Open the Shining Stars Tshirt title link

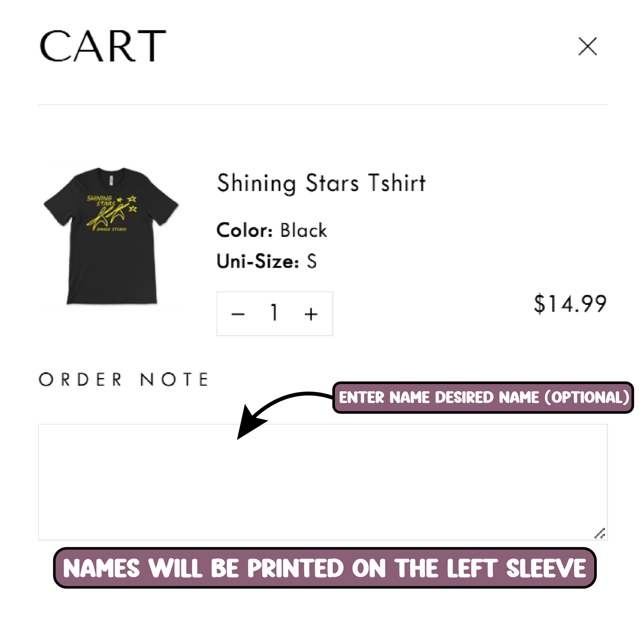[x=321, y=183]
